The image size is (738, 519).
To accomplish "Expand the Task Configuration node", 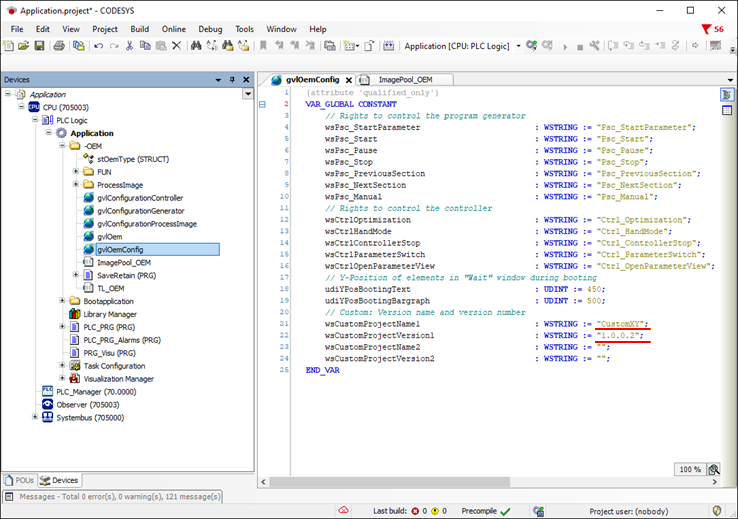I will click(x=62, y=366).
